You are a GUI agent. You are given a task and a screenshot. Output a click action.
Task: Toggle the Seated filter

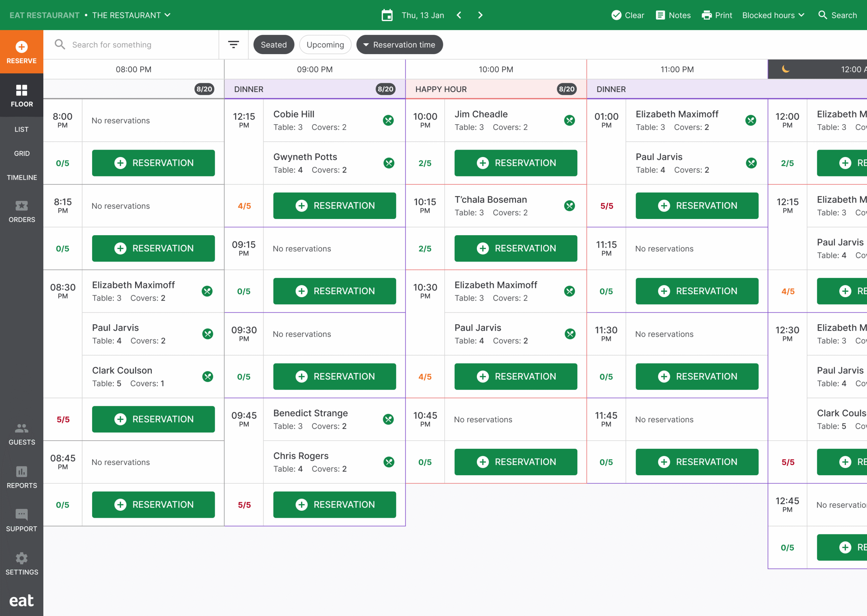click(x=274, y=44)
